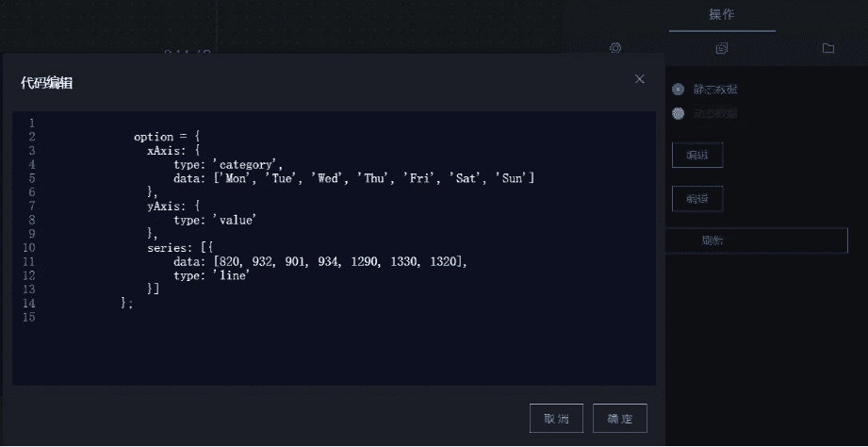The image size is (868, 447).
Task: Click on the 'category' type value
Action: pyautogui.click(x=248, y=164)
